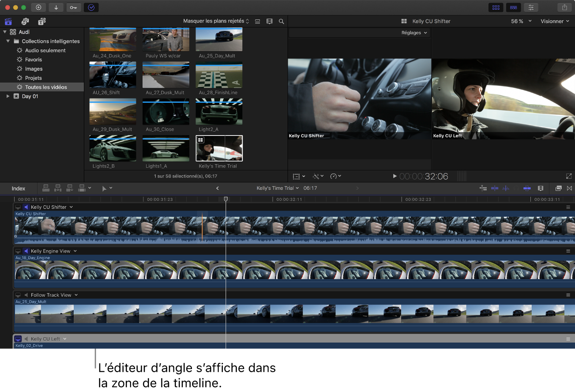Enable solo with the headphone icon

click(x=517, y=188)
